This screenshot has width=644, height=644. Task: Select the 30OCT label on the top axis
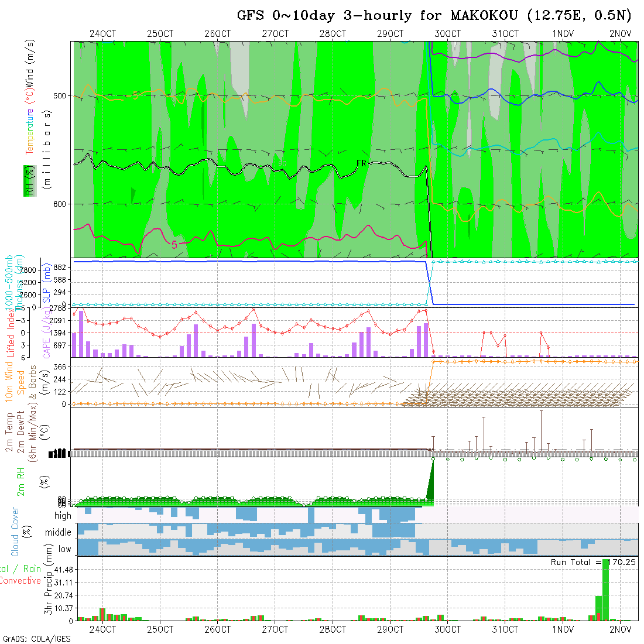click(x=447, y=33)
